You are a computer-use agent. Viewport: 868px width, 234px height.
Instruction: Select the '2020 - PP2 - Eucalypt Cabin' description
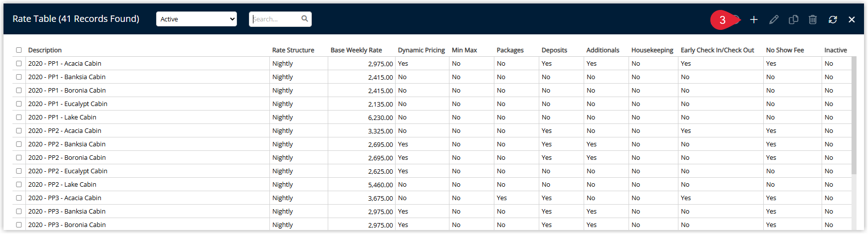68,171
